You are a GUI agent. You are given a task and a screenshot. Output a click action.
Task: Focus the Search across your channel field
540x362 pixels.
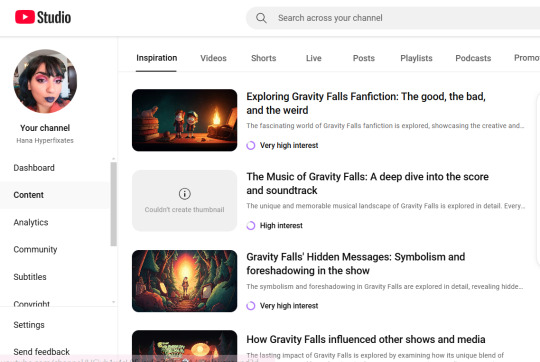tap(393, 18)
